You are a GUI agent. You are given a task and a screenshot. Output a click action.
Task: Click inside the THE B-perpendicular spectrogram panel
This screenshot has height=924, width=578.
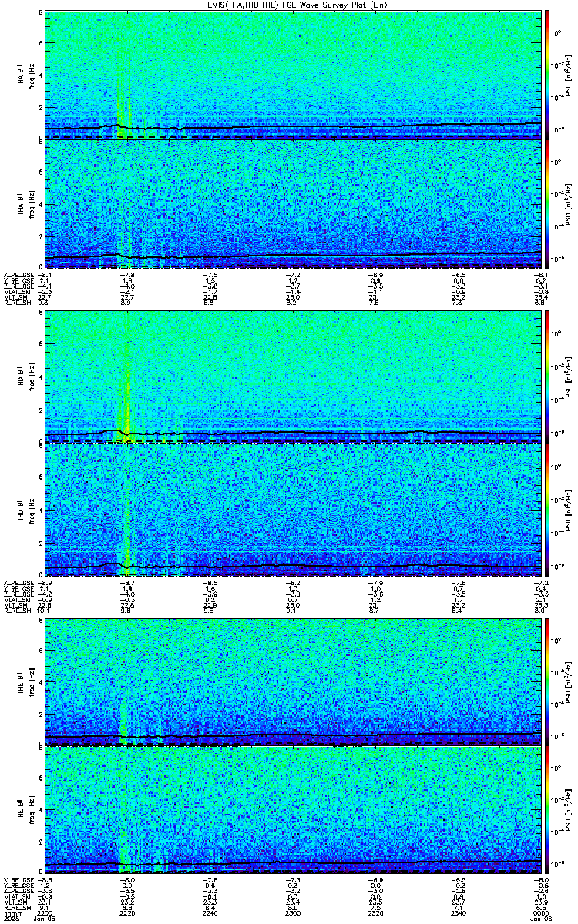(x=293, y=681)
